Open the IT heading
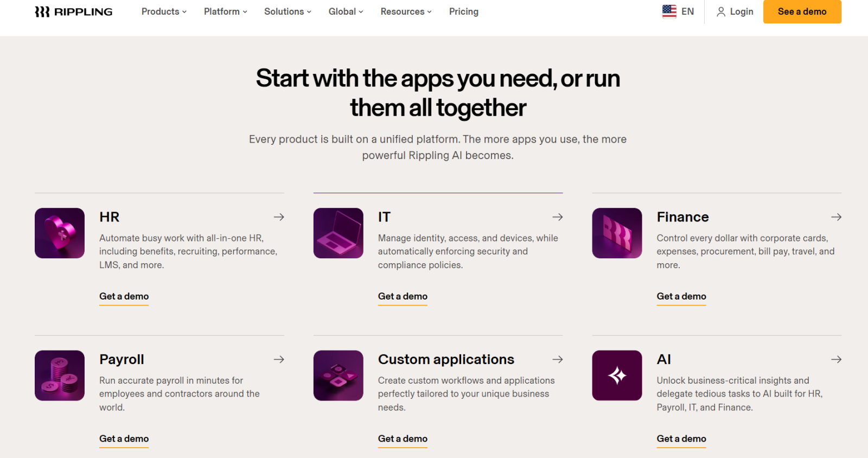Screen dimensions: 868x458 384,217
